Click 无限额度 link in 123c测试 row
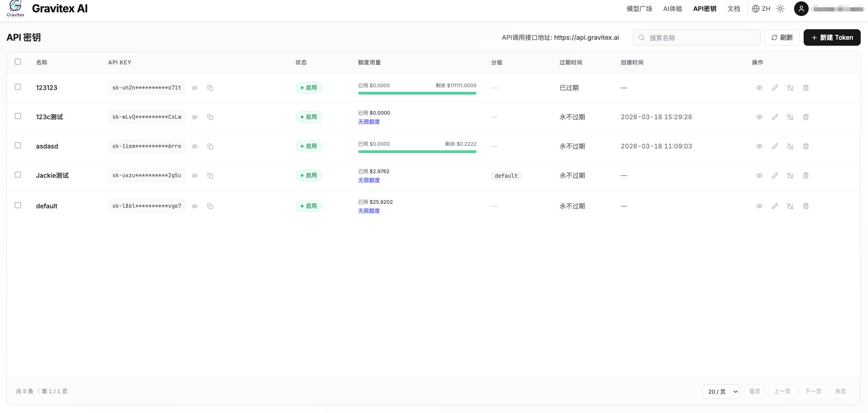 click(369, 122)
